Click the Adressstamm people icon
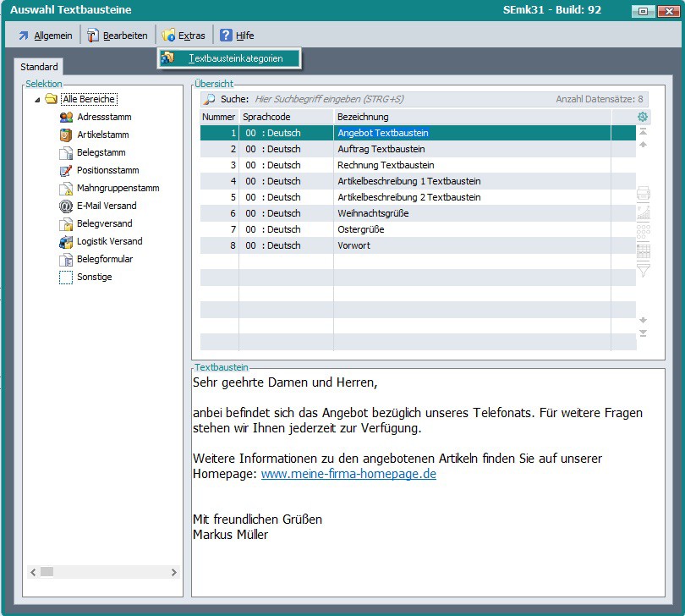This screenshot has width=685, height=616. (66, 117)
